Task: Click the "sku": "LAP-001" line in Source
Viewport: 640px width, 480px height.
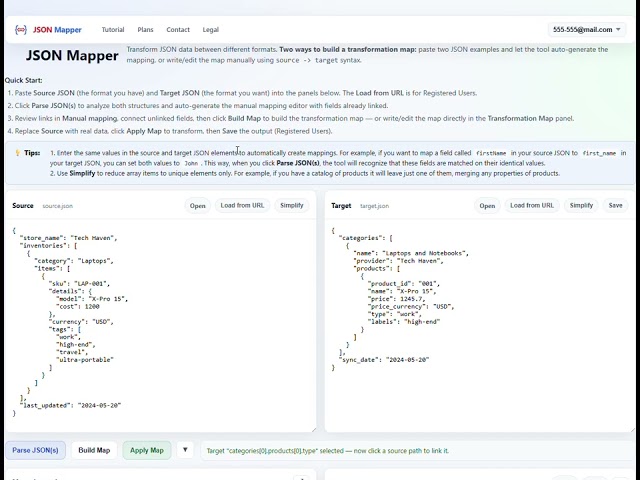Action: point(79,284)
